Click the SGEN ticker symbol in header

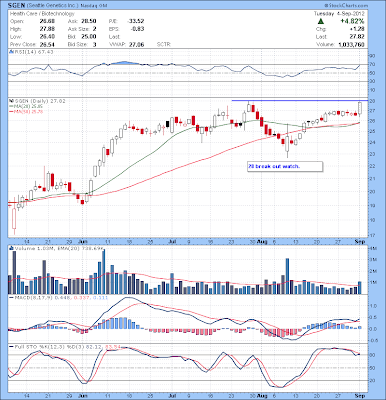pyautogui.click(x=16, y=6)
